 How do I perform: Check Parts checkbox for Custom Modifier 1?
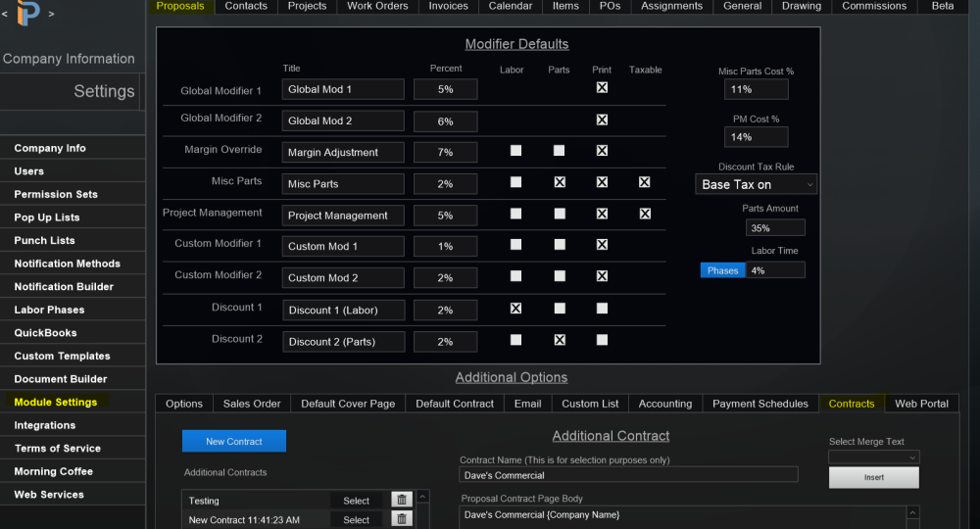[x=560, y=244]
